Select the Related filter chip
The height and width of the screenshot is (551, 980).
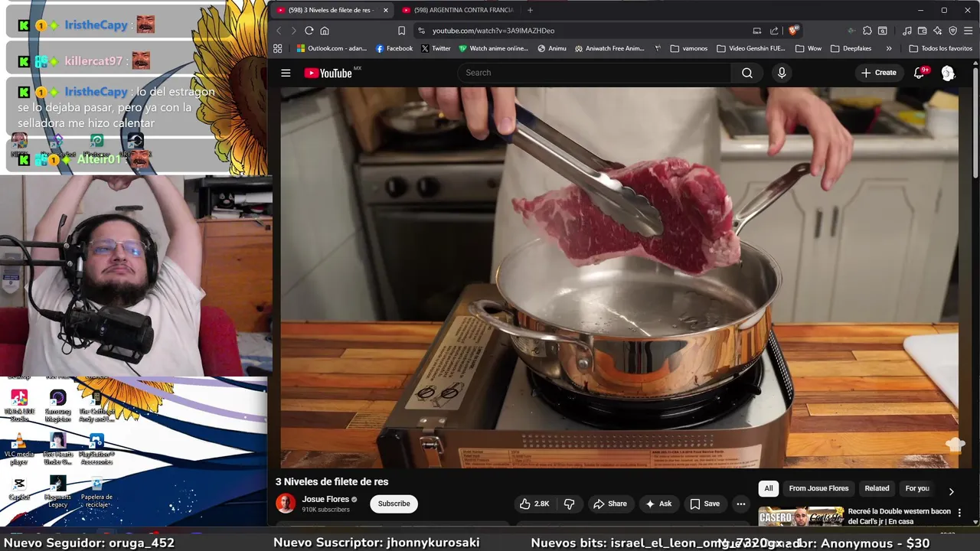click(877, 488)
